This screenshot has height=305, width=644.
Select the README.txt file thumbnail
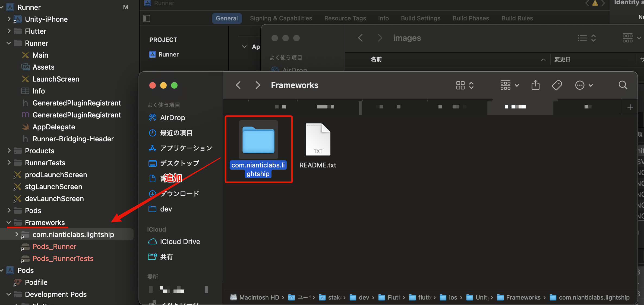click(x=318, y=139)
